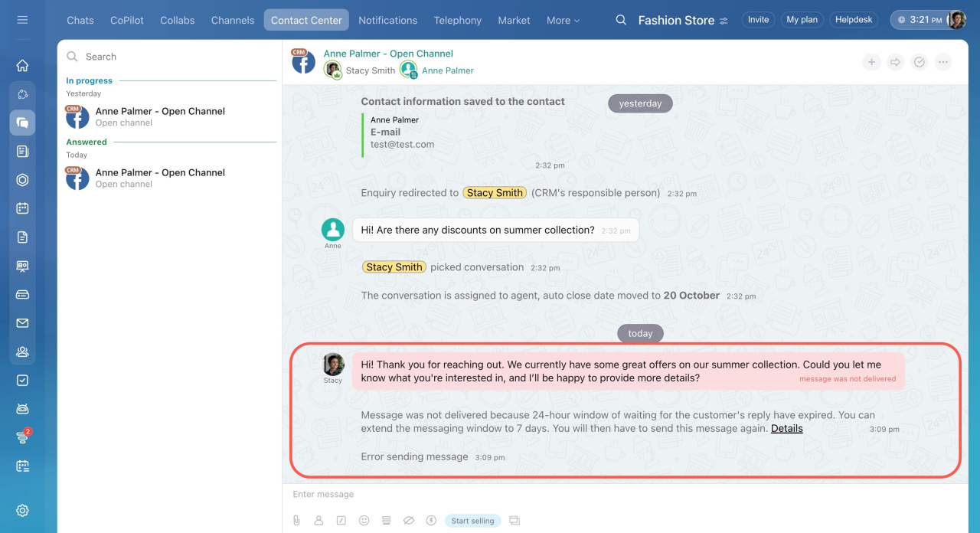Viewport: 980px width, 533px height.
Task: Open the Feed news sidebar icon
Action: [22, 152]
